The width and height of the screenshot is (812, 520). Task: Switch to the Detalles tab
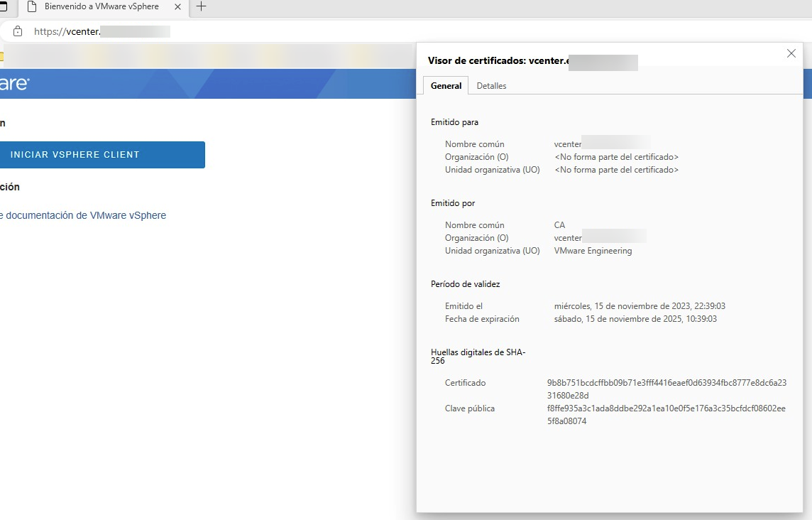tap(491, 86)
